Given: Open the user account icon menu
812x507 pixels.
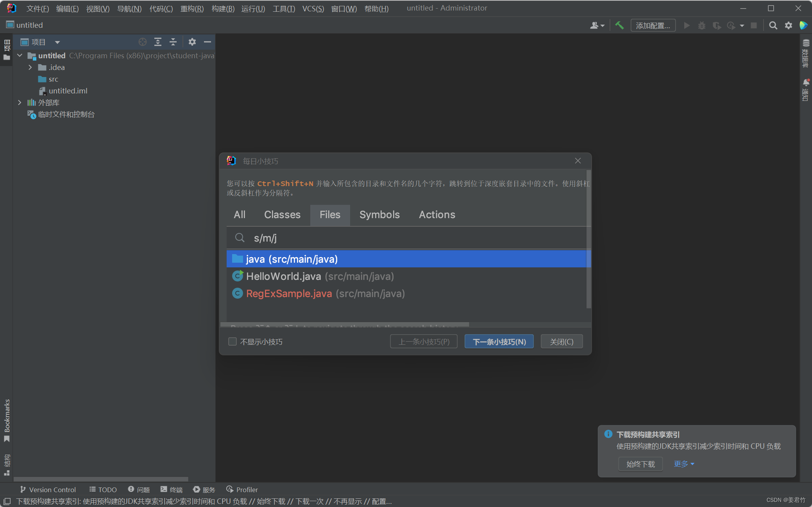Looking at the screenshot, I should pyautogui.click(x=597, y=25).
